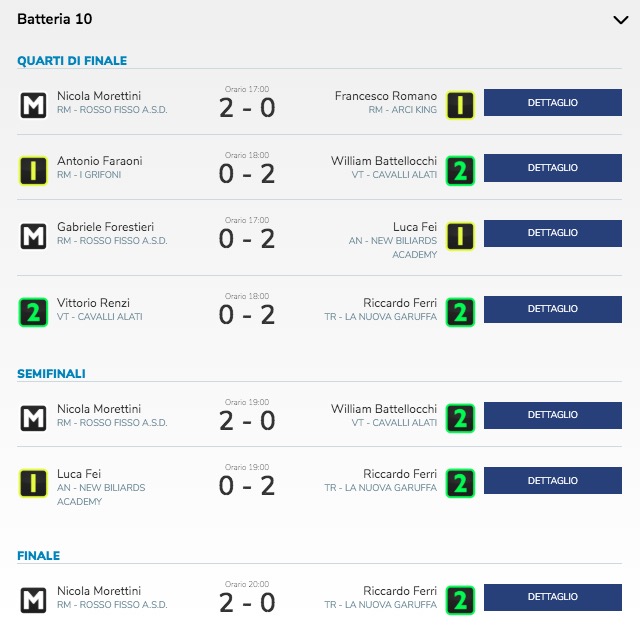Viewport: 640px width, 636px height.
Task: Open Dettaglio for Morettini vs Battellocchi semifinal
Action: point(553,415)
